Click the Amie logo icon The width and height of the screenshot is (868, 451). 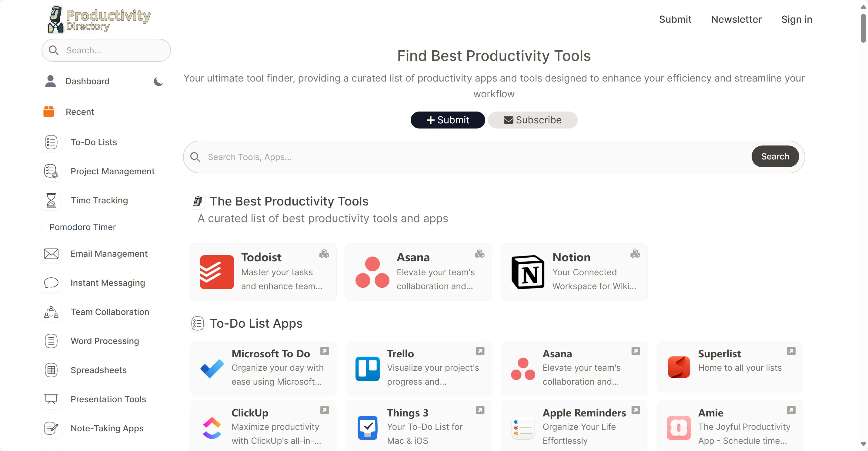click(x=679, y=428)
